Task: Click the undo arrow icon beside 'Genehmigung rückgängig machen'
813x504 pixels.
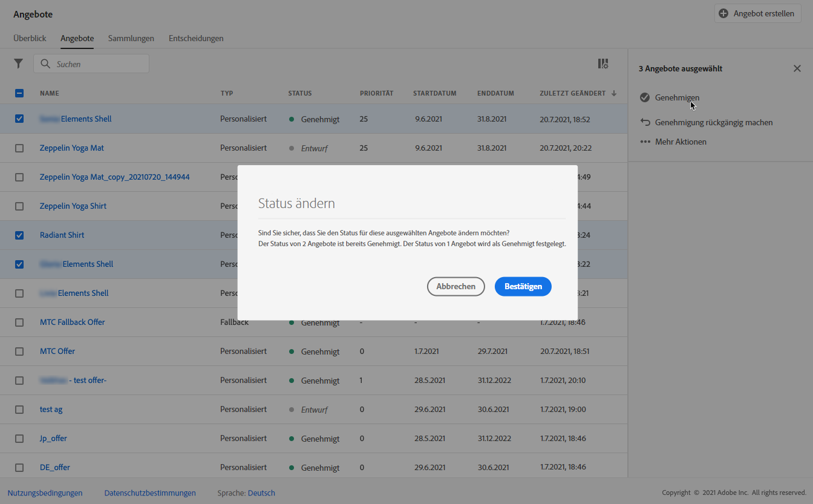Action: (x=645, y=122)
